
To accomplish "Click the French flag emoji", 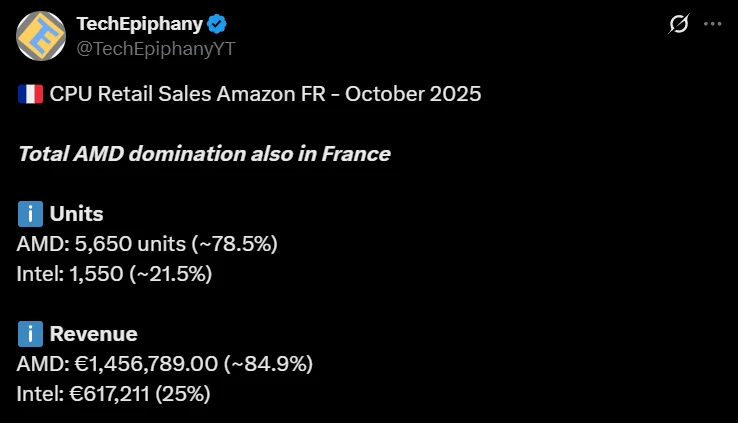I will [30, 94].
